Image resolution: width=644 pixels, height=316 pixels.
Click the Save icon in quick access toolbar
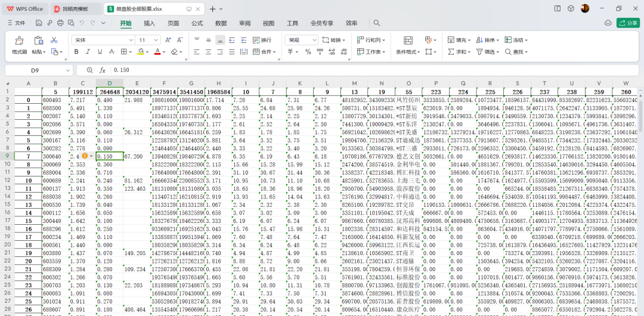tap(39, 23)
